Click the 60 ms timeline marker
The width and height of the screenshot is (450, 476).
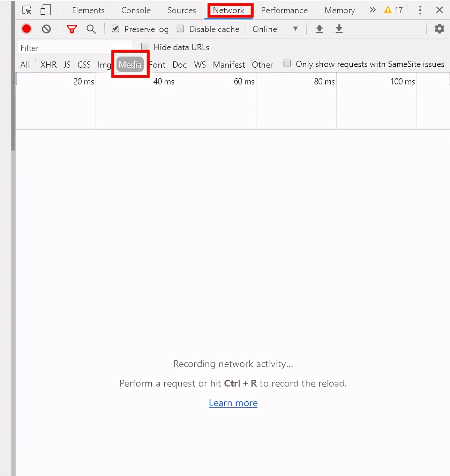coord(244,81)
